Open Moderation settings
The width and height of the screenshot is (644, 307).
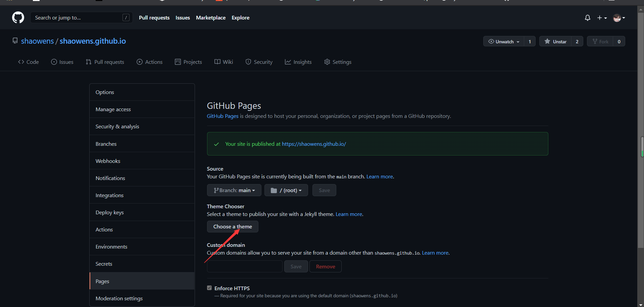click(x=142, y=298)
